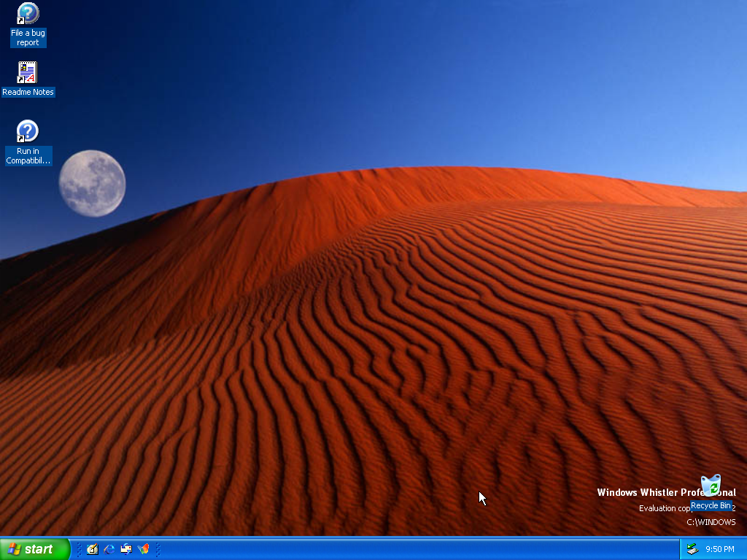This screenshot has height=560, width=747.
Task: Click Show Desktop in Quick Launch
Action: [x=93, y=549]
